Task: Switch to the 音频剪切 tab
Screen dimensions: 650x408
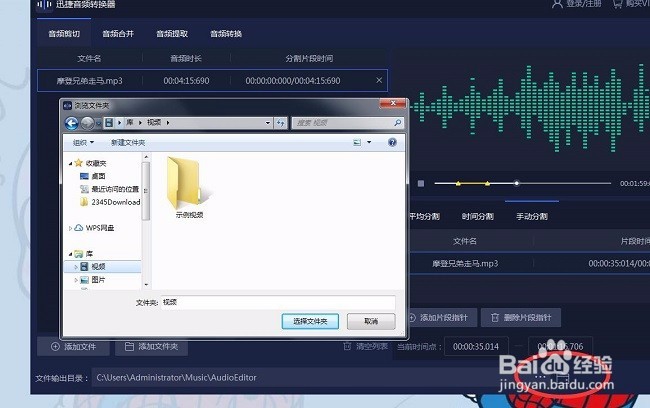Action: pos(64,34)
